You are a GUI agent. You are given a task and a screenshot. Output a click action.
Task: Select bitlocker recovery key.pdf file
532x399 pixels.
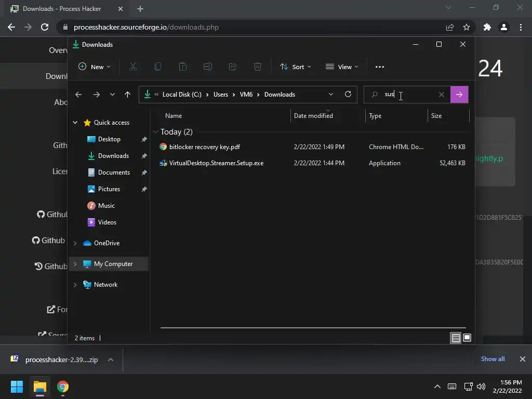point(312,147)
